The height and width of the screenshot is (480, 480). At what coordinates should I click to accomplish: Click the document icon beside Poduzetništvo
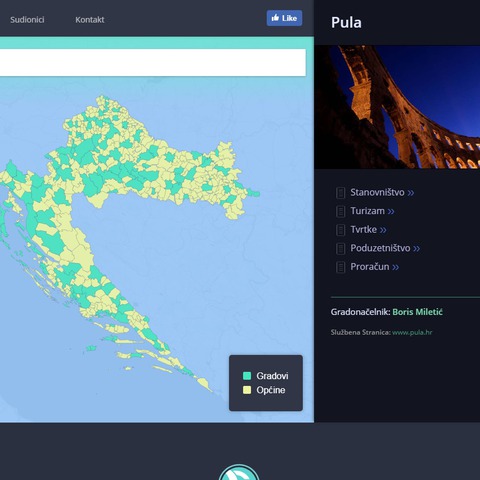pyautogui.click(x=340, y=248)
